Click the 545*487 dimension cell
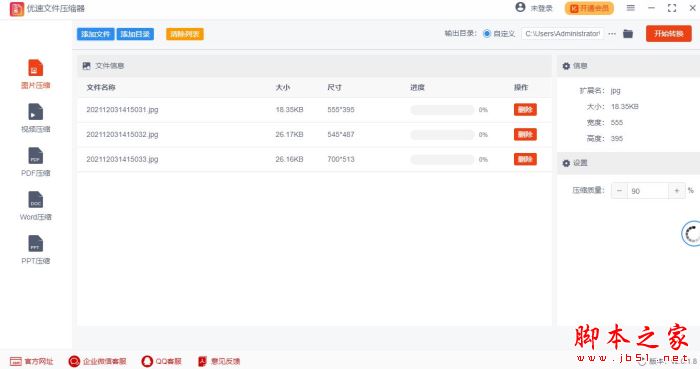 pyautogui.click(x=341, y=135)
